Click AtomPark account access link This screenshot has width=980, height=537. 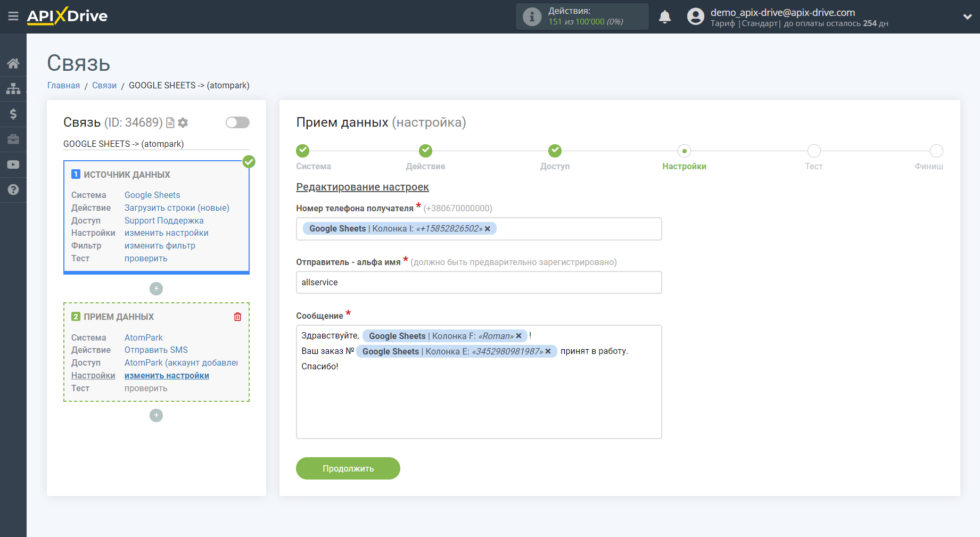[181, 362]
